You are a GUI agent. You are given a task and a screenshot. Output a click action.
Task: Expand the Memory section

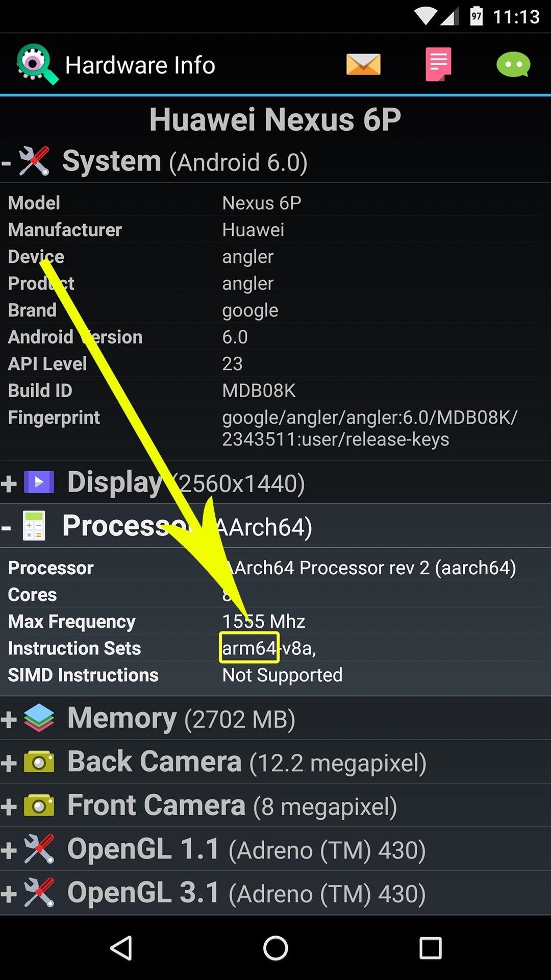9,717
